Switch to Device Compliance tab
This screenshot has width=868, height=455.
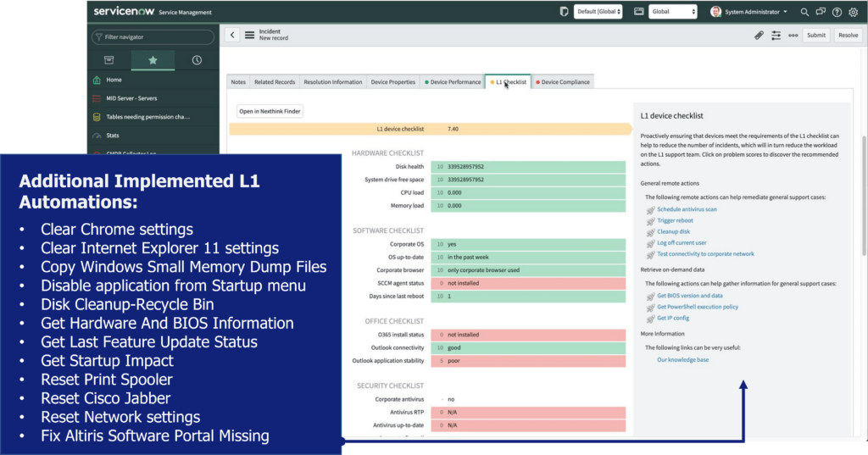click(x=563, y=82)
